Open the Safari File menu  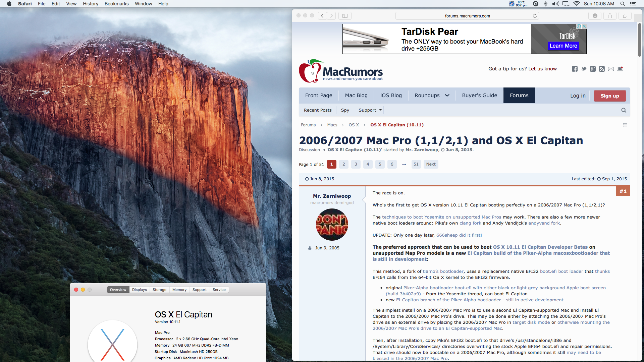[42, 4]
